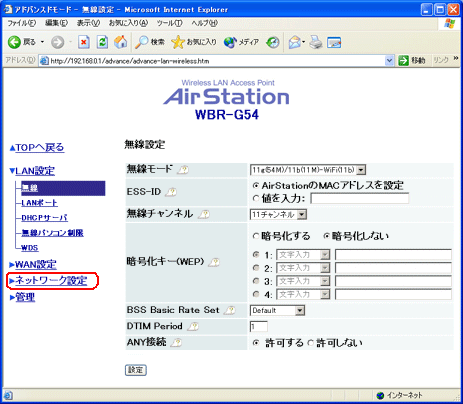Open the 11チャンネル channel dropdown
This screenshot has height=404, width=463.
coord(278,215)
